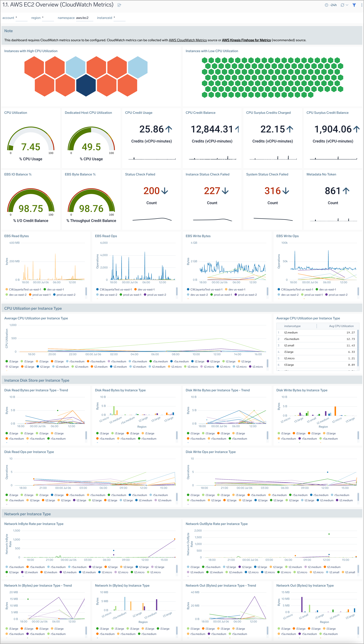This screenshot has height=644, width=364.
Task: Open the time range clock icon
Action: point(326,5)
